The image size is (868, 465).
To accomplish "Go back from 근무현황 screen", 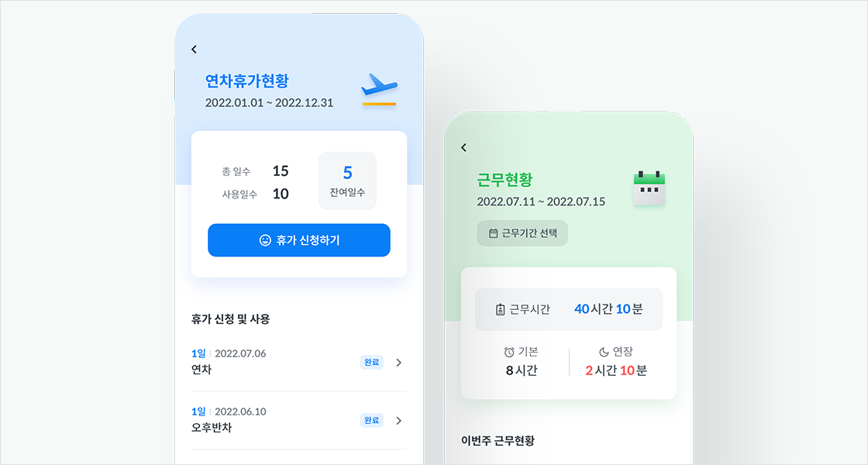I will point(464,147).
